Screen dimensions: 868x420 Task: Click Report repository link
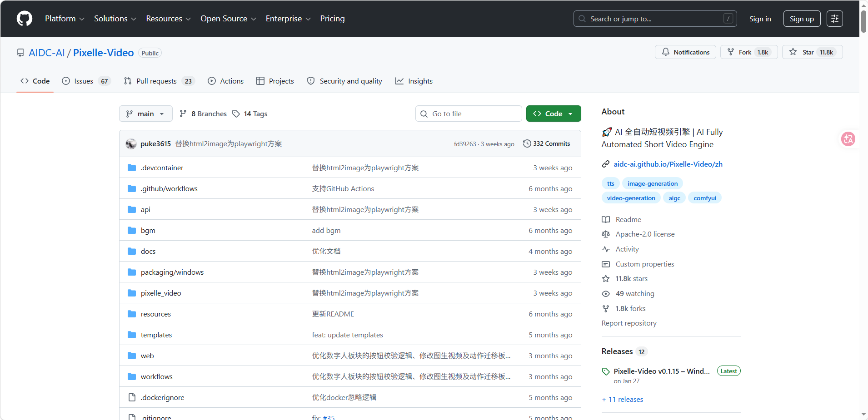tap(629, 323)
